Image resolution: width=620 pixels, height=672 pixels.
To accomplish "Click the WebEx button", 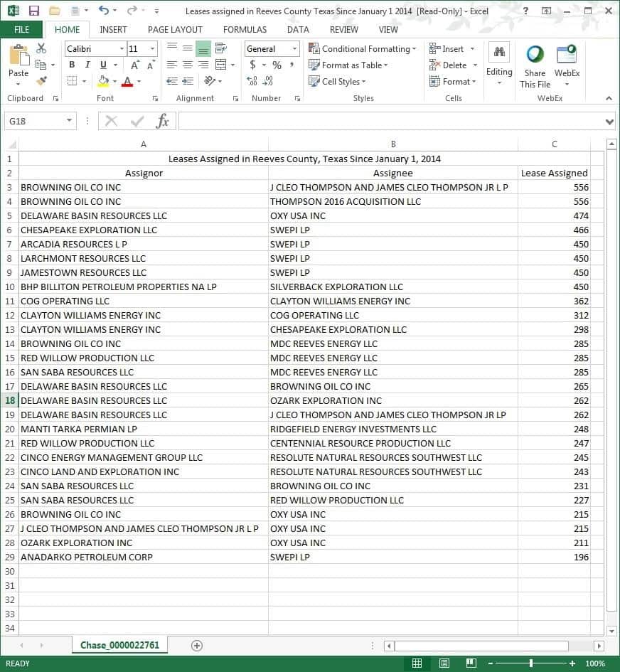I will [x=567, y=65].
